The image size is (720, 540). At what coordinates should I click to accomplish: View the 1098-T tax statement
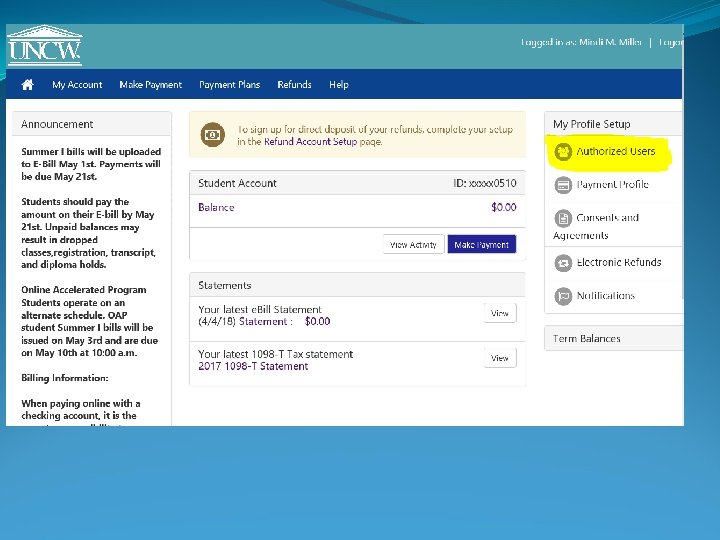pyautogui.click(x=500, y=358)
